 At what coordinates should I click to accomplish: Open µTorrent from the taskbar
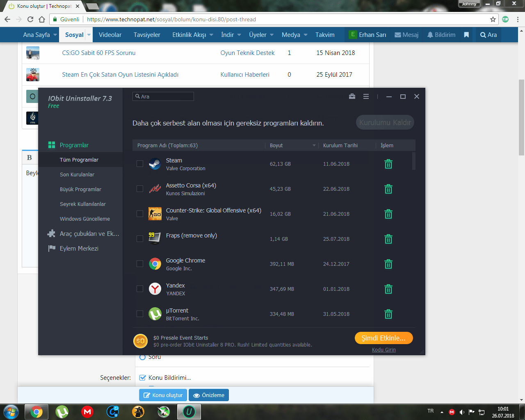(62, 411)
